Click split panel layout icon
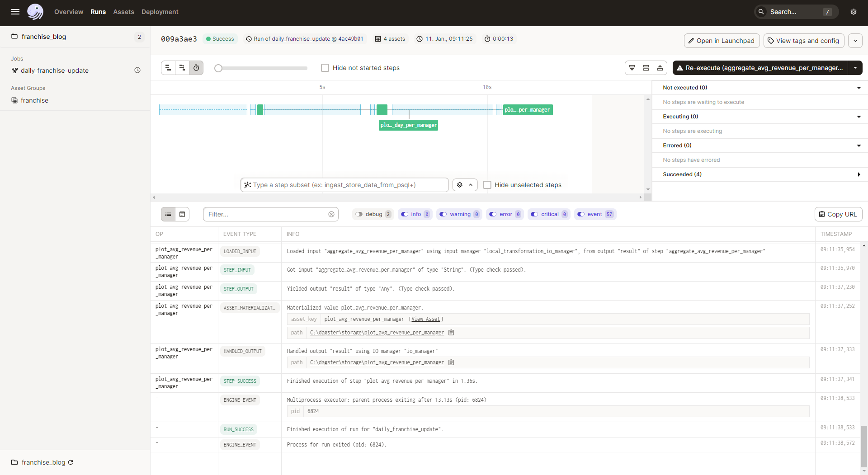Image resolution: width=868 pixels, height=475 pixels. pos(646,68)
